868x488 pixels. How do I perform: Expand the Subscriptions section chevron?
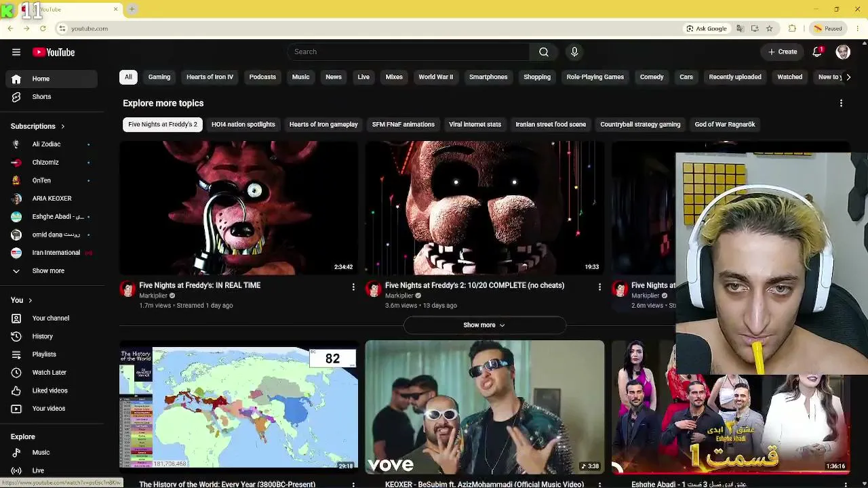[x=63, y=127]
